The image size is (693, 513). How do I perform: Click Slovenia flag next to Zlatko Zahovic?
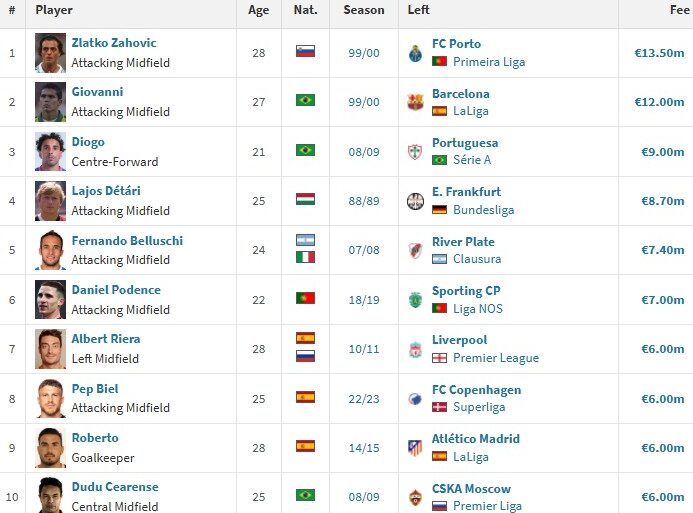pos(305,51)
